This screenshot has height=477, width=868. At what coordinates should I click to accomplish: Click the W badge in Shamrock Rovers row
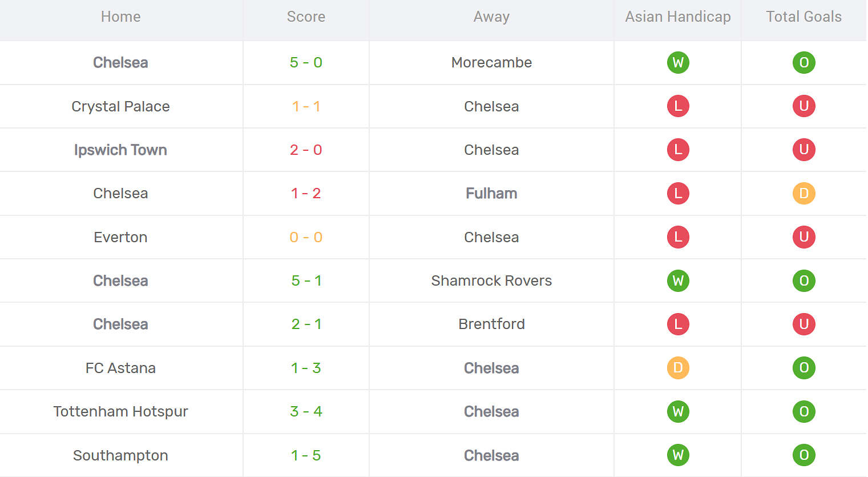(678, 280)
